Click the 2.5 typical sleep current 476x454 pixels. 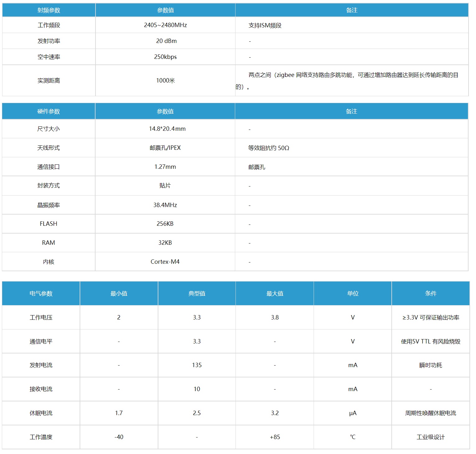(197, 413)
